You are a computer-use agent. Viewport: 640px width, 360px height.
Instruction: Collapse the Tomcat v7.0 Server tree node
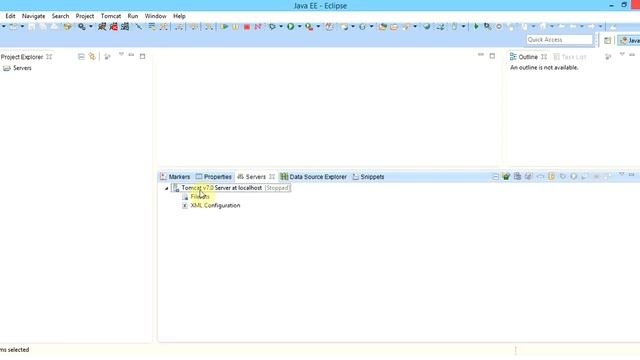coord(167,189)
